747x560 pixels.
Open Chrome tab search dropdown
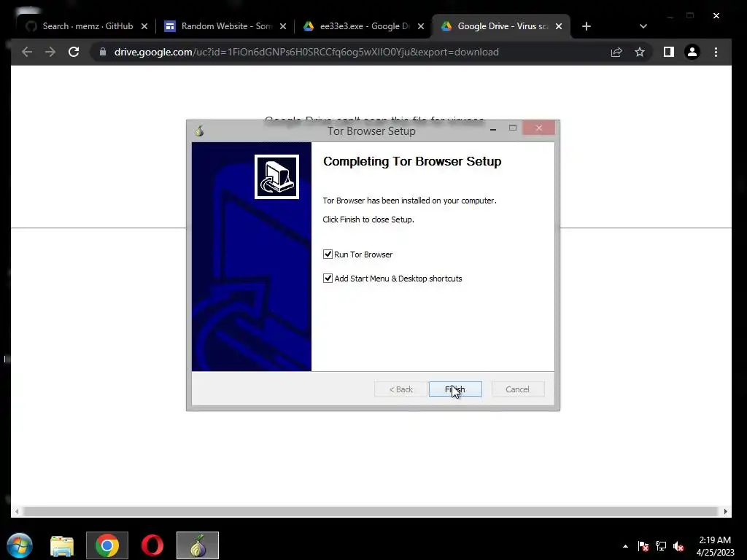coord(643,27)
